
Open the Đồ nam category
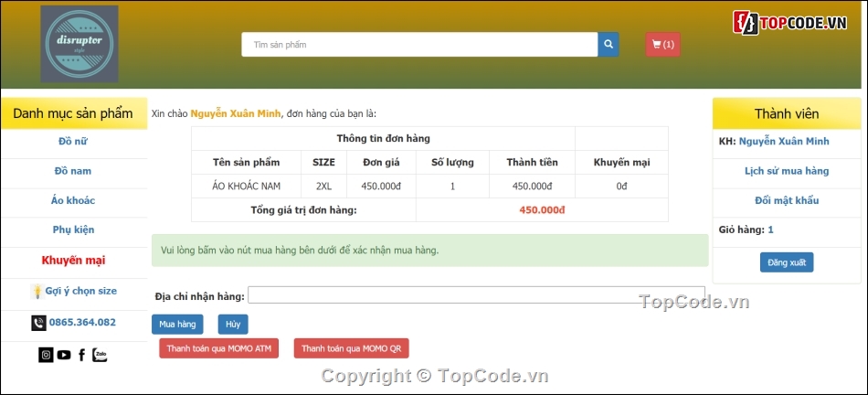[73, 171]
